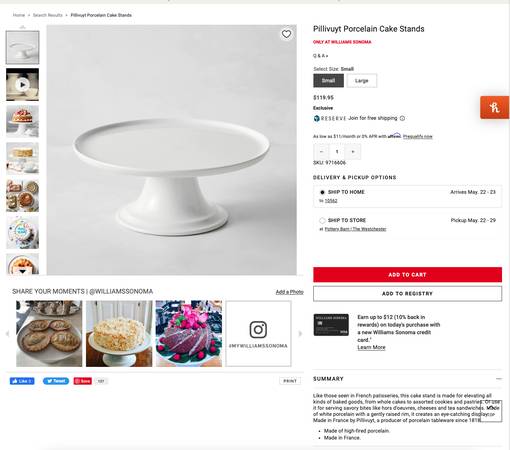Go to Home breadcrumb
Screen dimensions: 510x450
[x=19, y=15]
